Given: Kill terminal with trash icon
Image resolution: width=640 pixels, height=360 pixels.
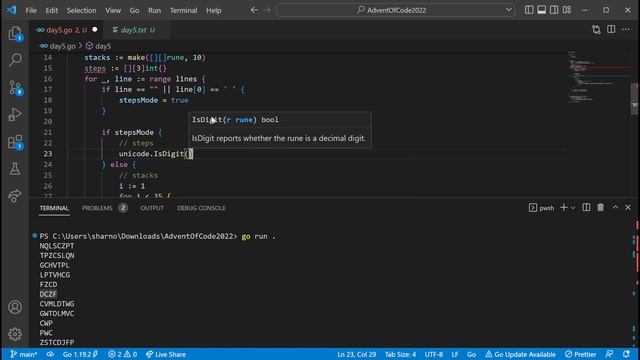Looking at the screenshot, I should pos(600,208).
